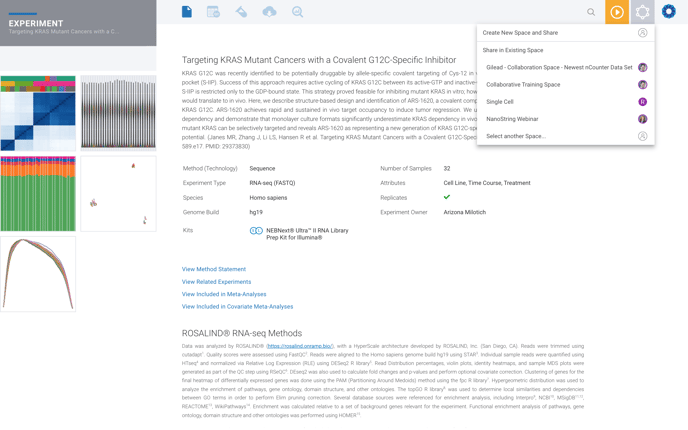
Task: Click the Sequence method value
Action: click(262, 168)
